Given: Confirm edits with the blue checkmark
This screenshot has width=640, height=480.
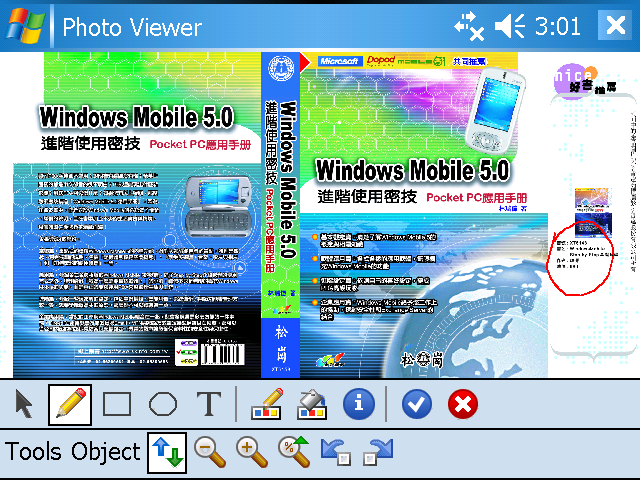Looking at the screenshot, I should (x=417, y=404).
